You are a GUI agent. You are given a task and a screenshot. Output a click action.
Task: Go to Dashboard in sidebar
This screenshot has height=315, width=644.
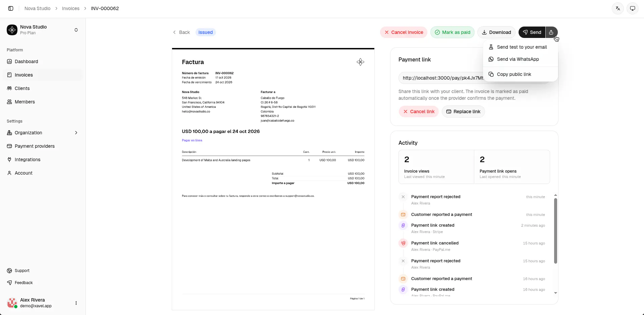(x=43, y=61)
